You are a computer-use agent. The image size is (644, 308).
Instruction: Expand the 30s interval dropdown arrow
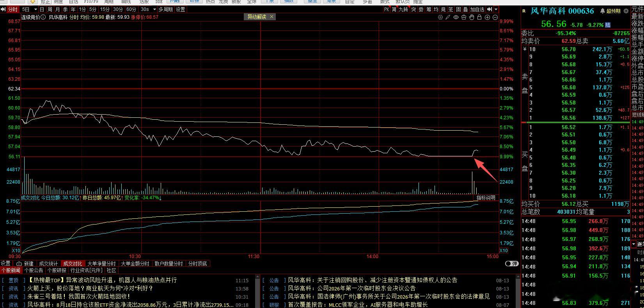154,9
